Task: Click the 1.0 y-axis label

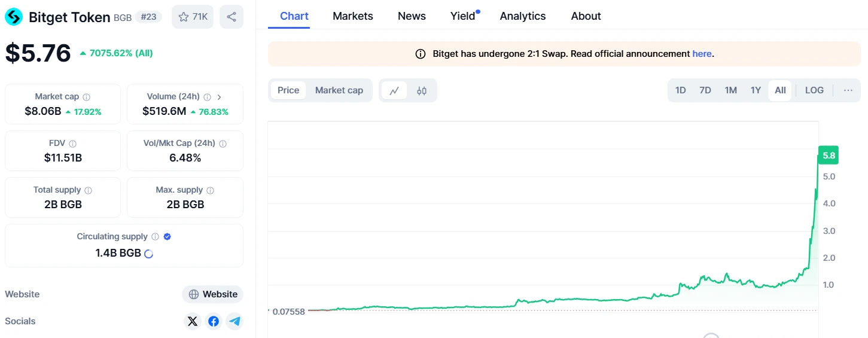Action: [x=829, y=285]
